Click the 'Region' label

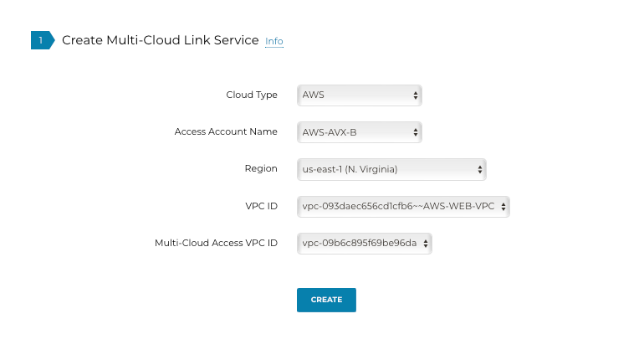(x=261, y=168)
